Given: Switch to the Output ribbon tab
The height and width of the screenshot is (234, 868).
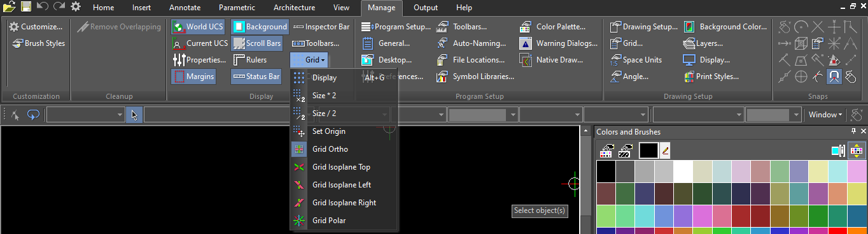Looking at the screenshot, I should [426, 8].
